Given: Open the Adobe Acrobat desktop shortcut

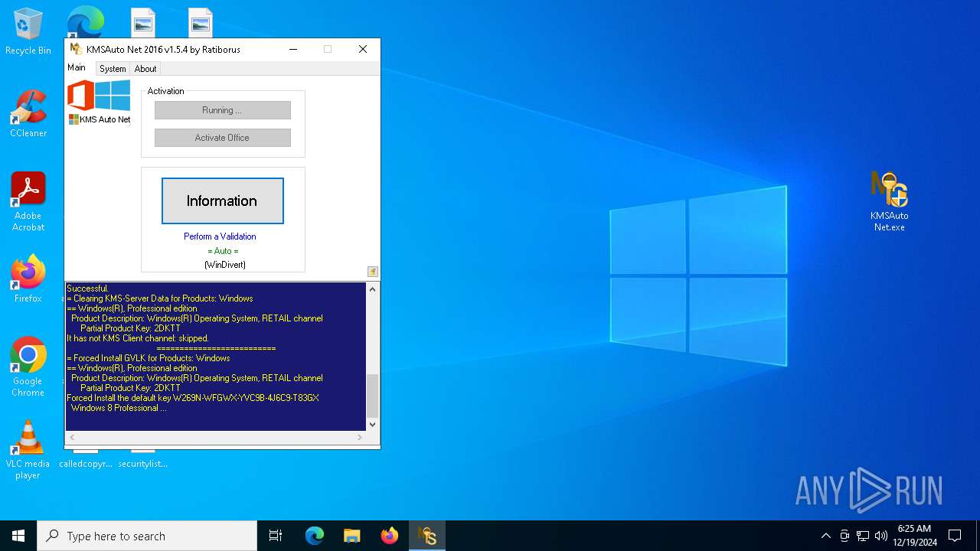Looking at the screenshot, I should [28, 202].
